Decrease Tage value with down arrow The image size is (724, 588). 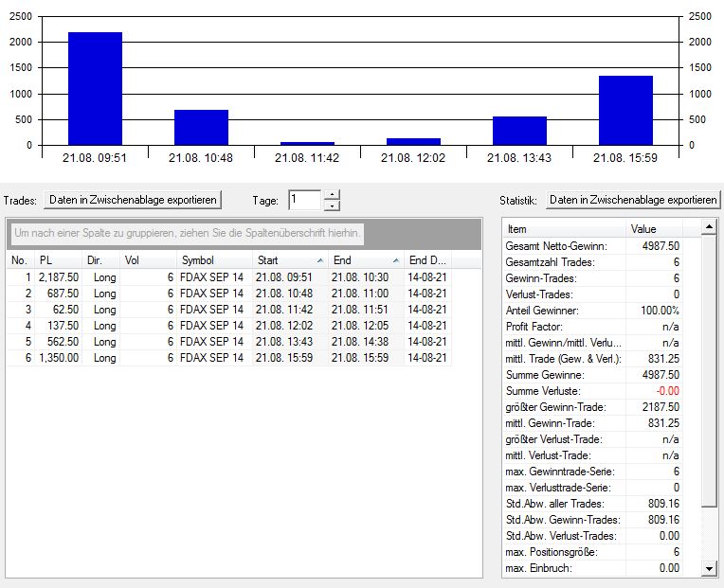332,205
